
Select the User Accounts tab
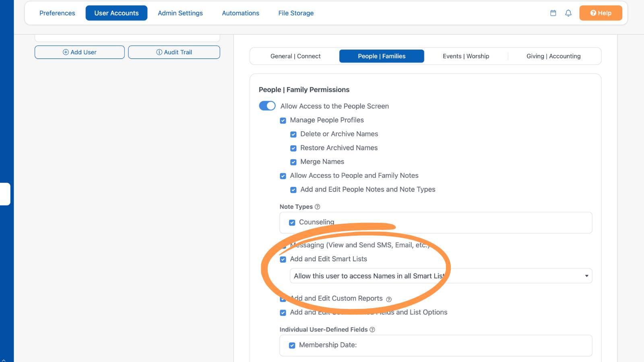pyautogui.click(x=116, y=13)
